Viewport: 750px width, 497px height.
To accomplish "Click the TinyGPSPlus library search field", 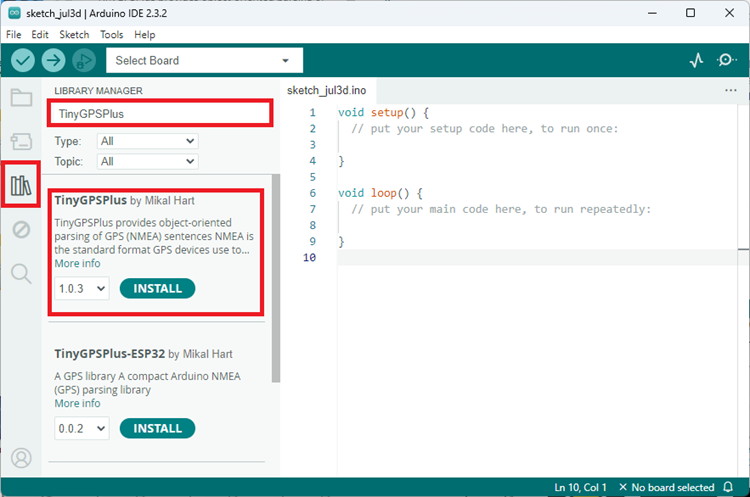I will (160, 113).
